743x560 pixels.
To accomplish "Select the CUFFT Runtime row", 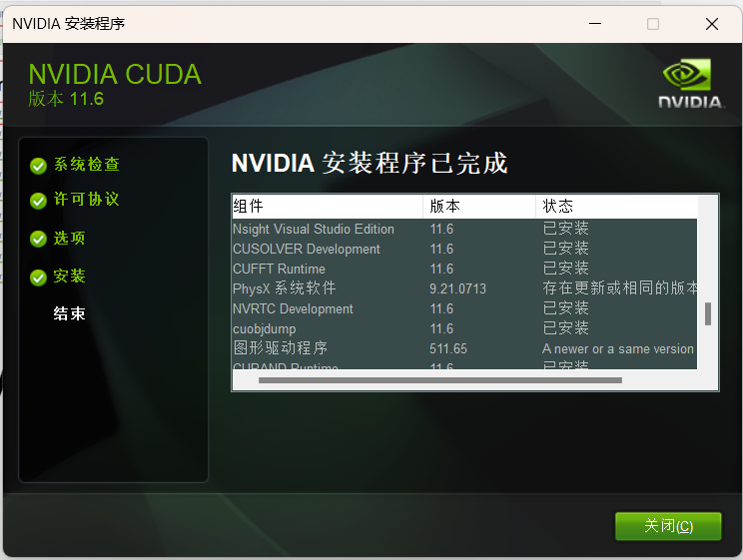I will pyautogui.click(x=464, y=269).
